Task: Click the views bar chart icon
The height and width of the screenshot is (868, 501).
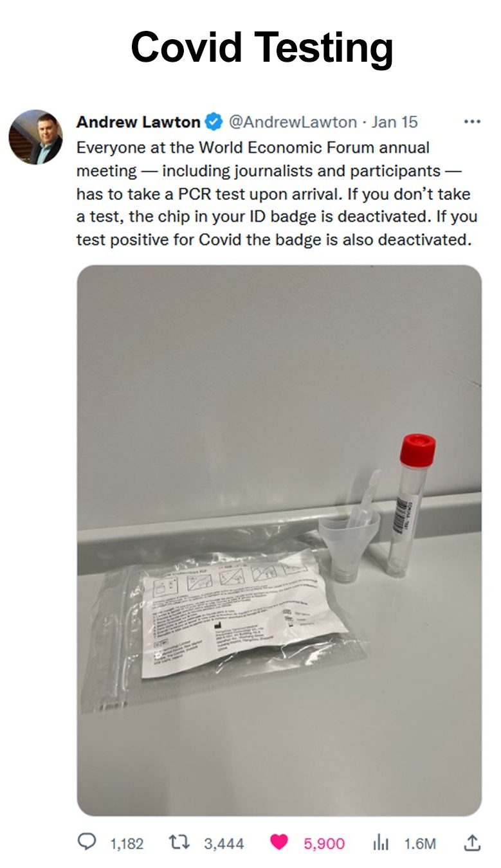Action: tap(382, 842)
